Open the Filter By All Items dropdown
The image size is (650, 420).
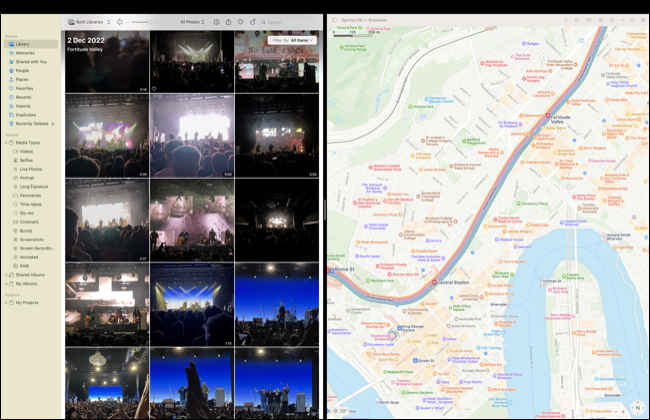[x=292, y=40]
